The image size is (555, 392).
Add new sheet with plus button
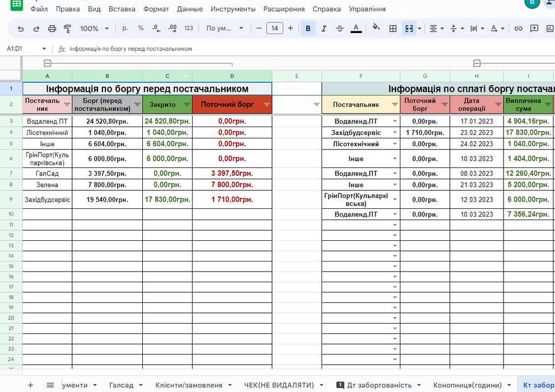pos(30,385)
